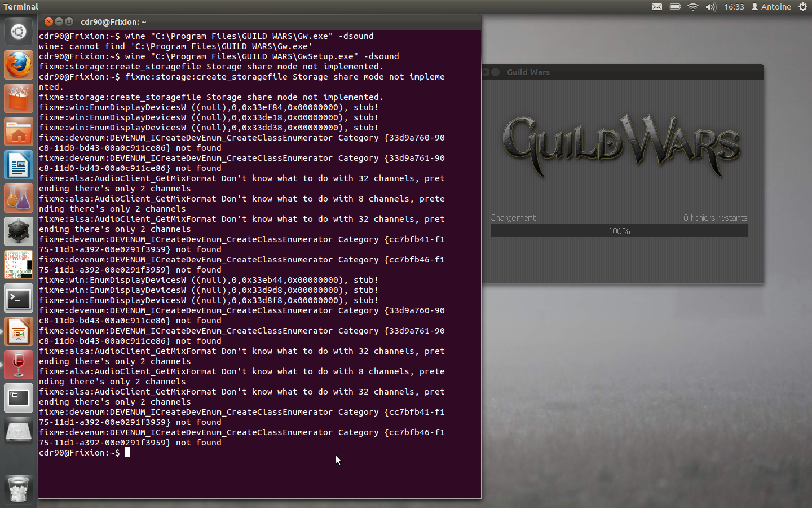Check the battery indicator in top panel
812x508 pixels.
point(675,7)
